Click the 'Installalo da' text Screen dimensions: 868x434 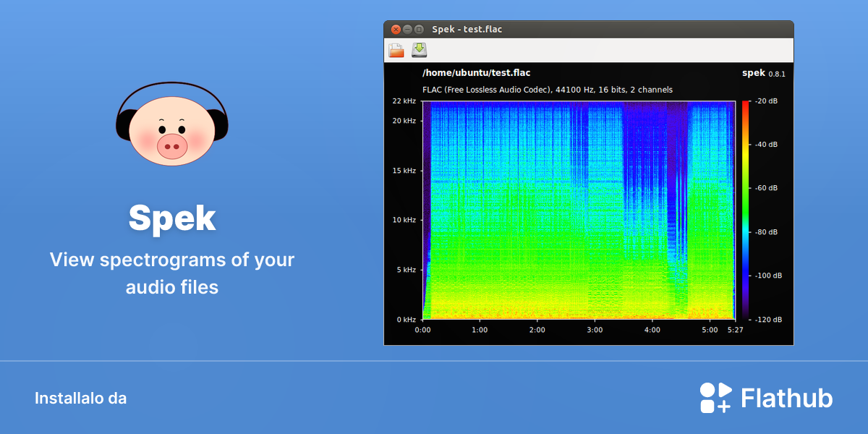click(80, 398)
